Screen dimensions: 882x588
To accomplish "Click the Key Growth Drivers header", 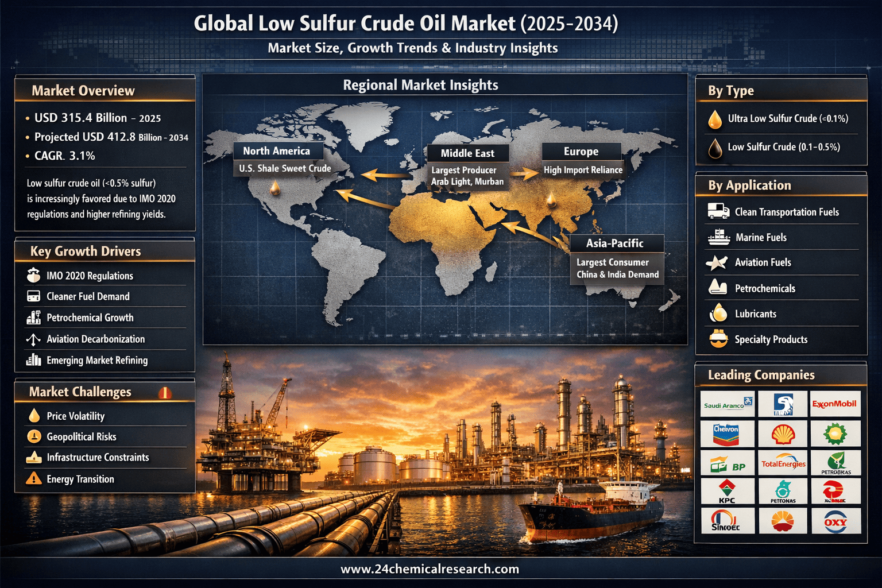I will click(x=86, y=252).
